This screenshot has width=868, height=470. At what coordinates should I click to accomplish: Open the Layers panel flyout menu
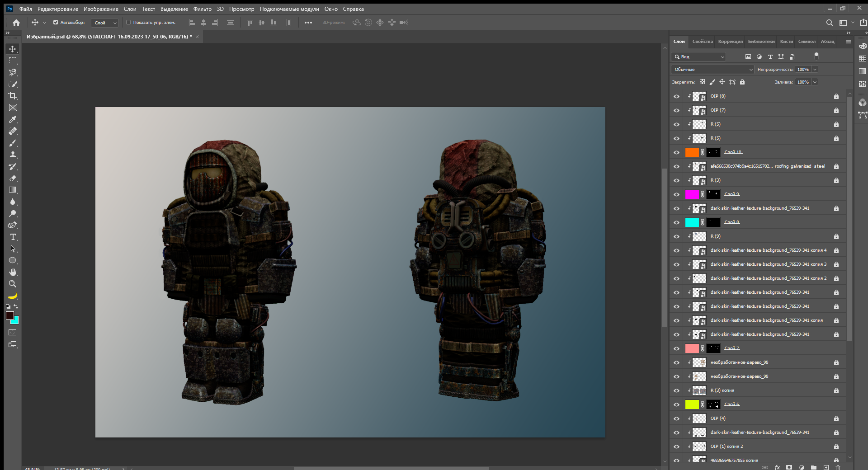pos(849,42)
